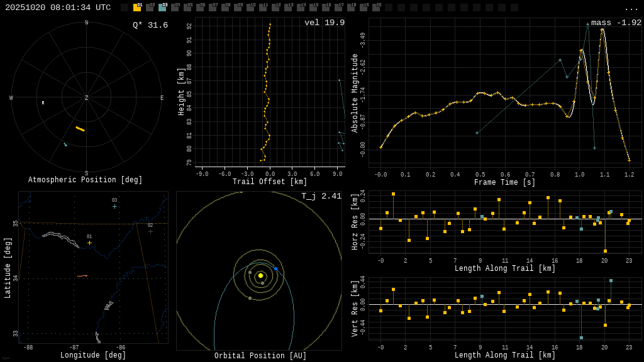The height and width of the screenshot is (362, 644).
Task: Enable station 20 indicator box
Action: pyautogui.click(x=376, y=8)
